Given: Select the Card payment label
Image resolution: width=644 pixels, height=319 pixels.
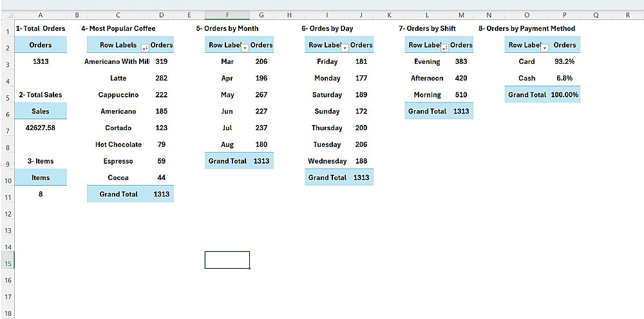Looking at the screenshot, I should pos(527,62).
